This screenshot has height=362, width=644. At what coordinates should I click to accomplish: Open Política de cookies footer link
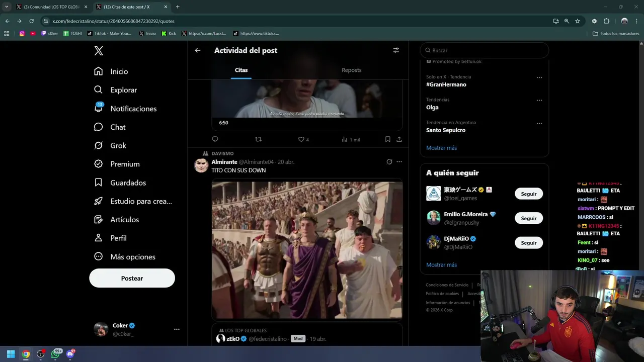pyautogui.click(x=442, y=294)
